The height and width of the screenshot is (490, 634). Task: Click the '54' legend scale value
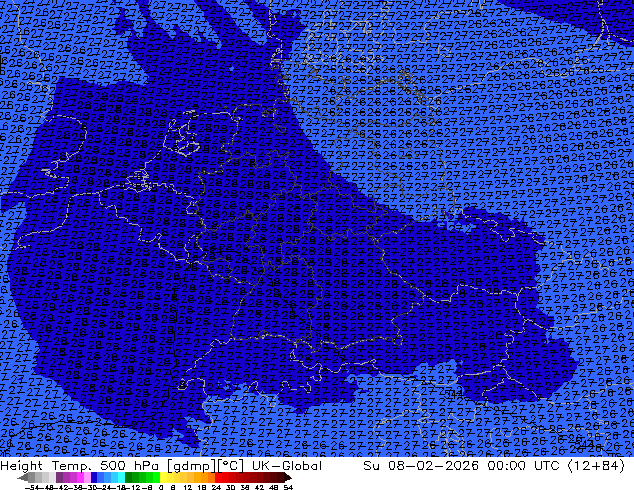tap(288, 487)
